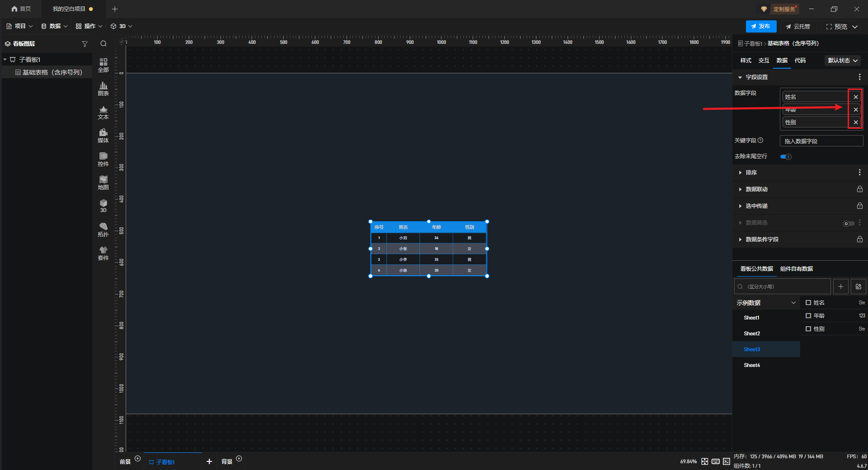Screen dimensions: 868x470
Task: Check the 年龄 field checkbox
Action: (x=808, y=316)
